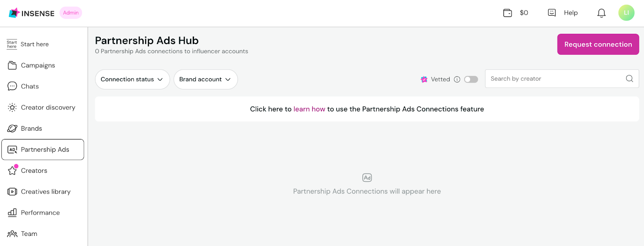Select Creatives library menu item
Screen dimensions: 644x246
pyautogui.click(x=45, y=192)
